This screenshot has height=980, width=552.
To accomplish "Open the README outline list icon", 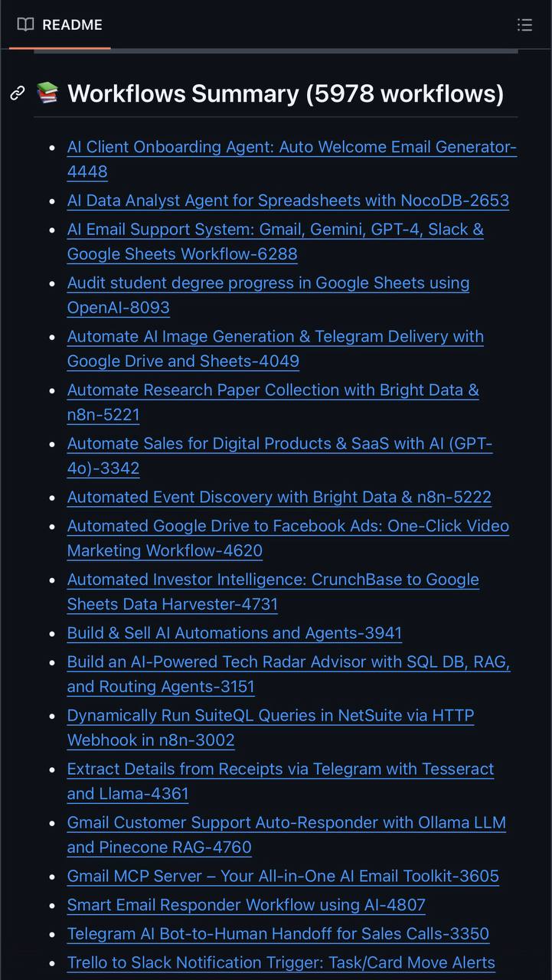I will 524,24.
